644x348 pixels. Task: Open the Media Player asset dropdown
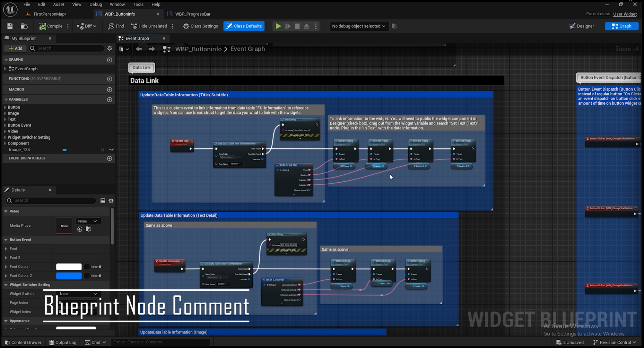click(x=88, y=221)
